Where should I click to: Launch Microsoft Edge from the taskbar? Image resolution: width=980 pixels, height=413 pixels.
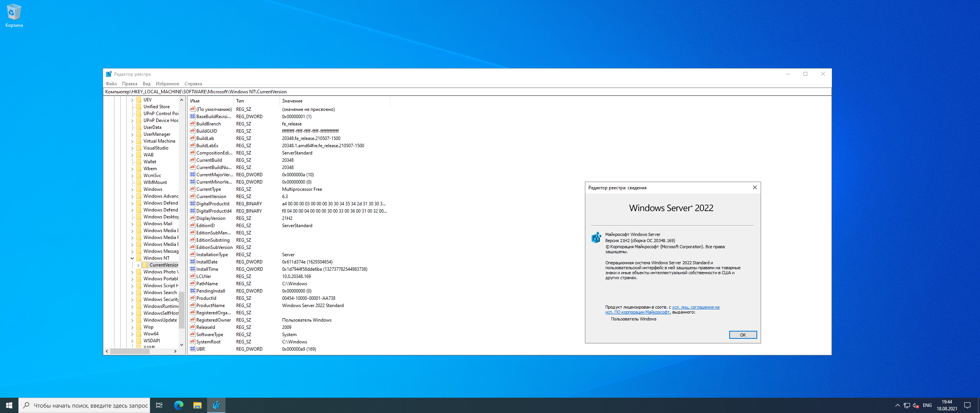tap(178, 405)
